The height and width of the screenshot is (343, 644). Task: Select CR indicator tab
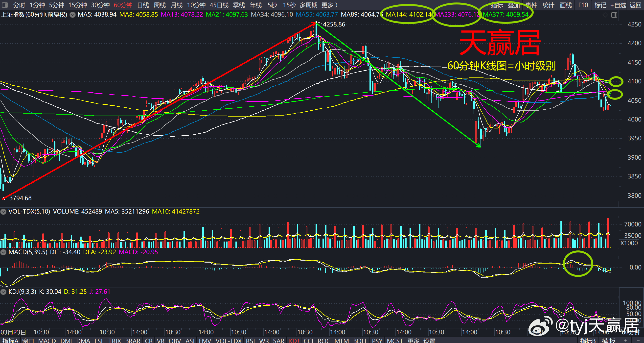coord(149,340)
